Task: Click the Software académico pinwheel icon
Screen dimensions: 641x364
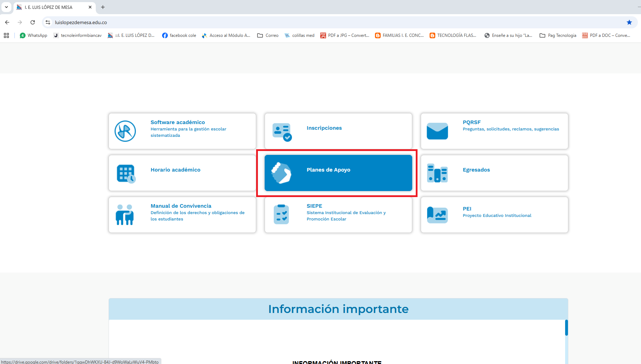Action: click(x=125, y=131)
